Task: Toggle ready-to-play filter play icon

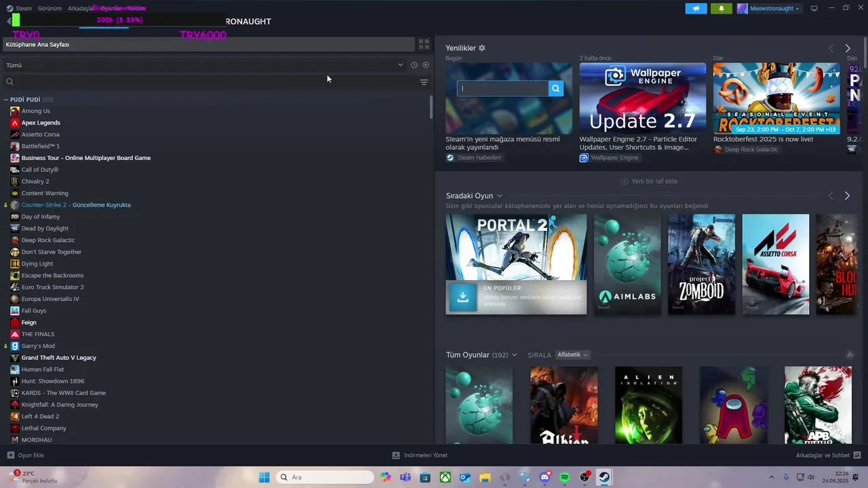Action: [426, 65]
